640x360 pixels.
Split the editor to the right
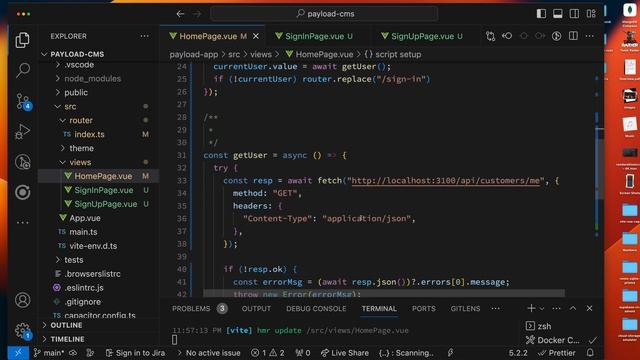(573, 36)
